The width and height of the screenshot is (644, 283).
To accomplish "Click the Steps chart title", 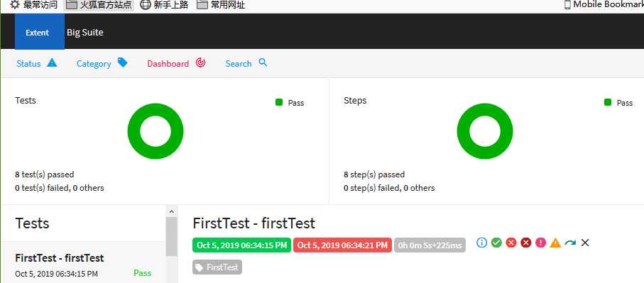I will point(355,101).
